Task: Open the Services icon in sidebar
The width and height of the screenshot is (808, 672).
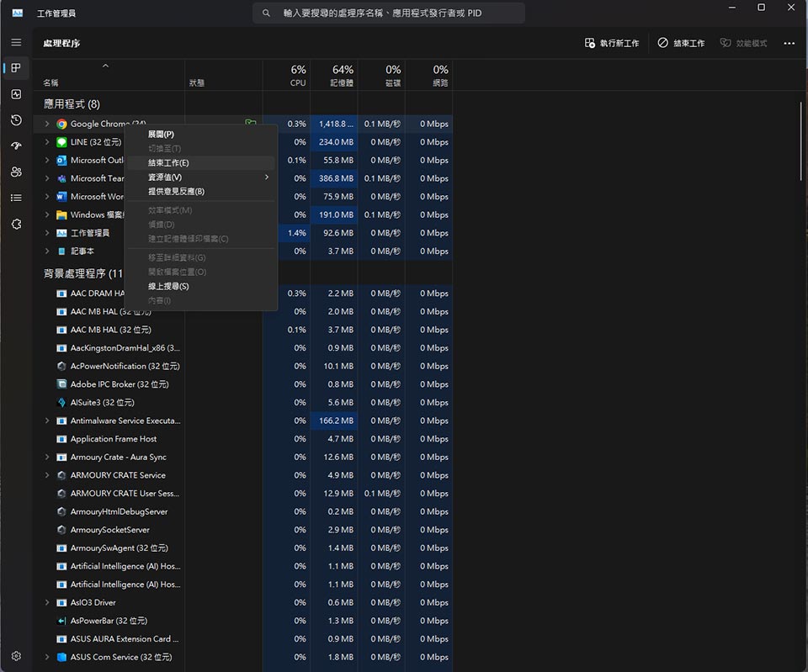Action: click(17, 224)
